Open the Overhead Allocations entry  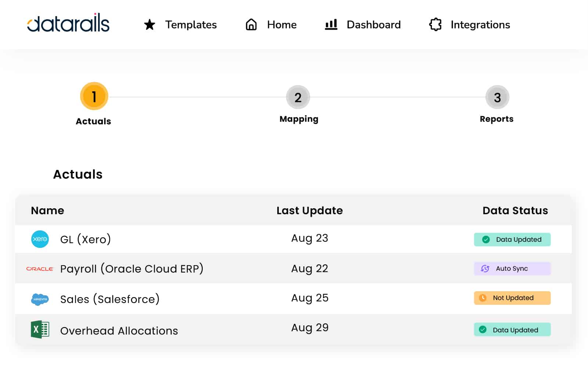pos(119,331)
